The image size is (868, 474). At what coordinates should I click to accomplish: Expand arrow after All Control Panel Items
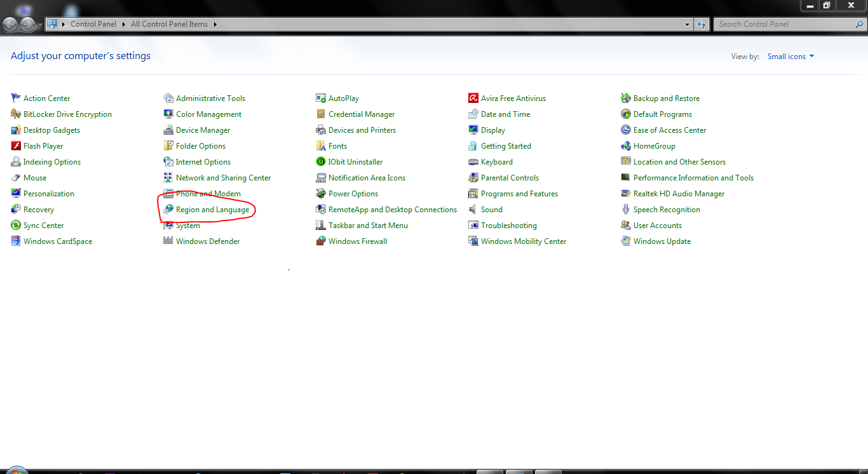click(x=215, y=24)
